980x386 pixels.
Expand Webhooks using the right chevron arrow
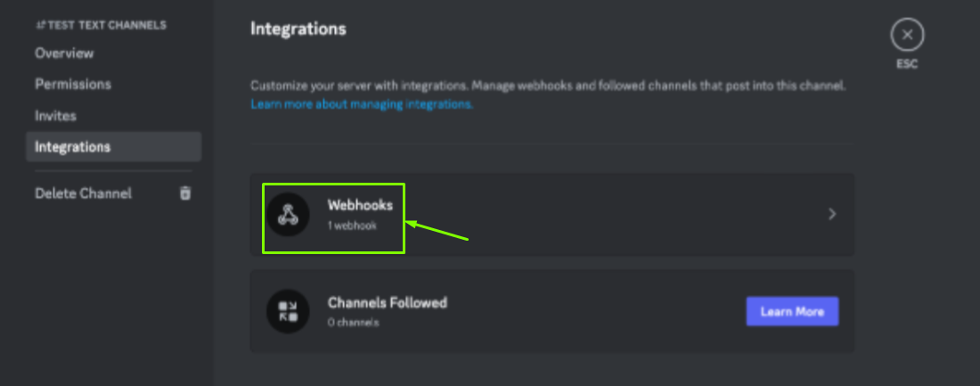pos(832,214)
